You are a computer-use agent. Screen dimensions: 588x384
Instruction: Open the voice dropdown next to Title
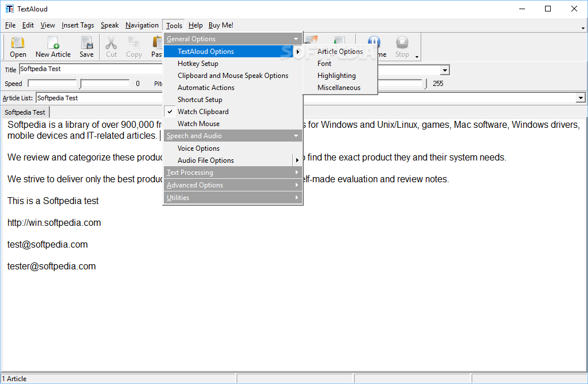(x=445, y=70)
